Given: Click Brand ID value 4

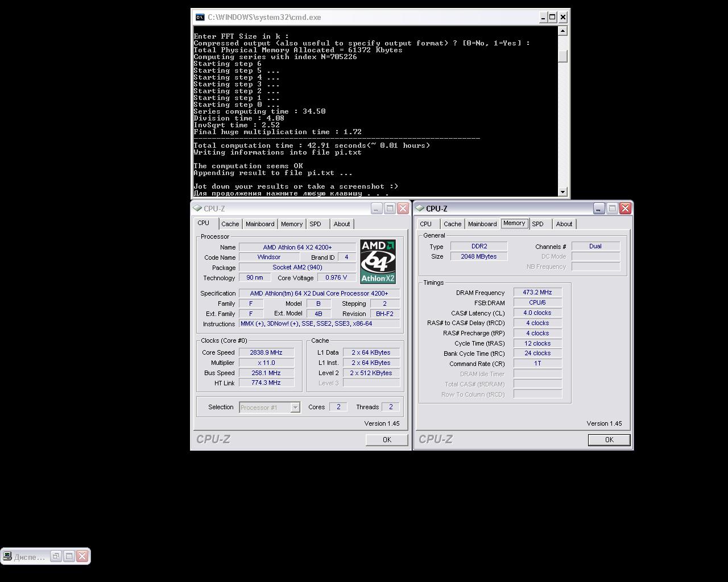Looking at the screenshot, I should pos(346,257).
